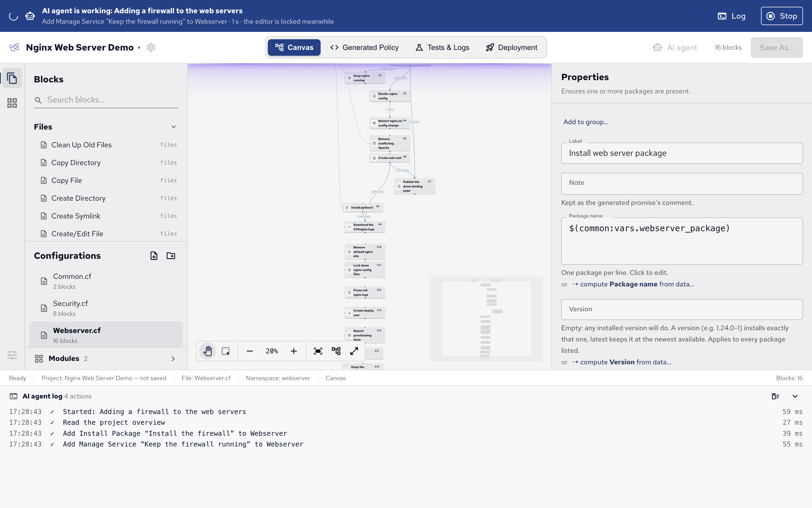Image resolution: width=812 pixels, height=508 pixels.
Task: Click the Save As button
Action: [776, 47]
